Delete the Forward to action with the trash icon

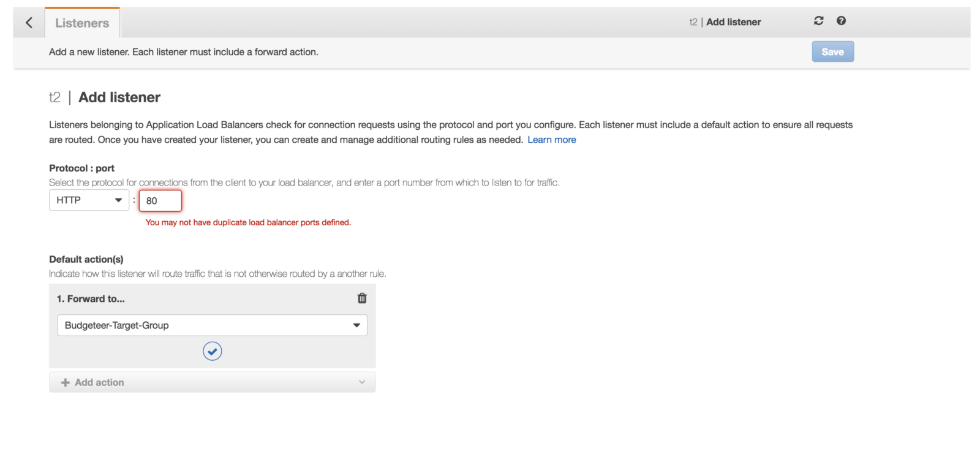pos(362,298)
